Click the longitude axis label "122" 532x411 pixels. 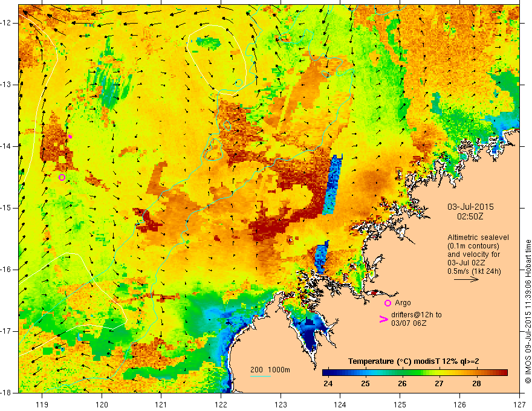[x=221, y=404]
